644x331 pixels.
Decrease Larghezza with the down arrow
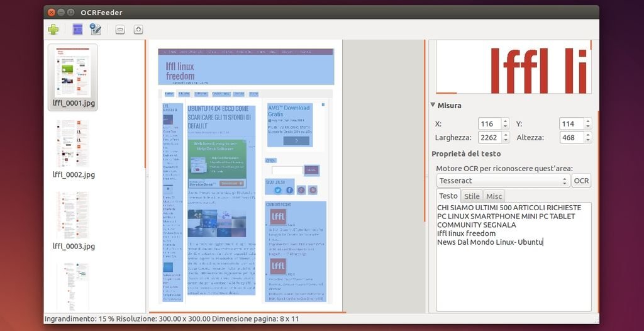(506, 140)
